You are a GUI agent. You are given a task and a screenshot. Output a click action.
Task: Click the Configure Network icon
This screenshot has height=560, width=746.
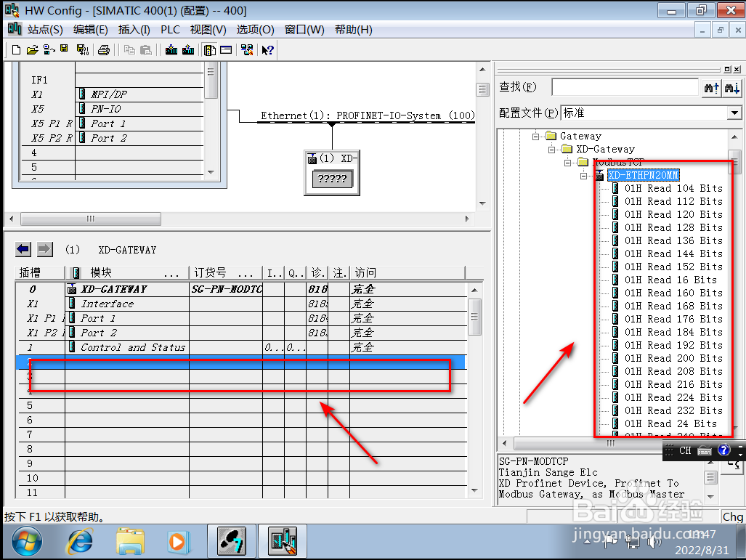click(247, 50)
